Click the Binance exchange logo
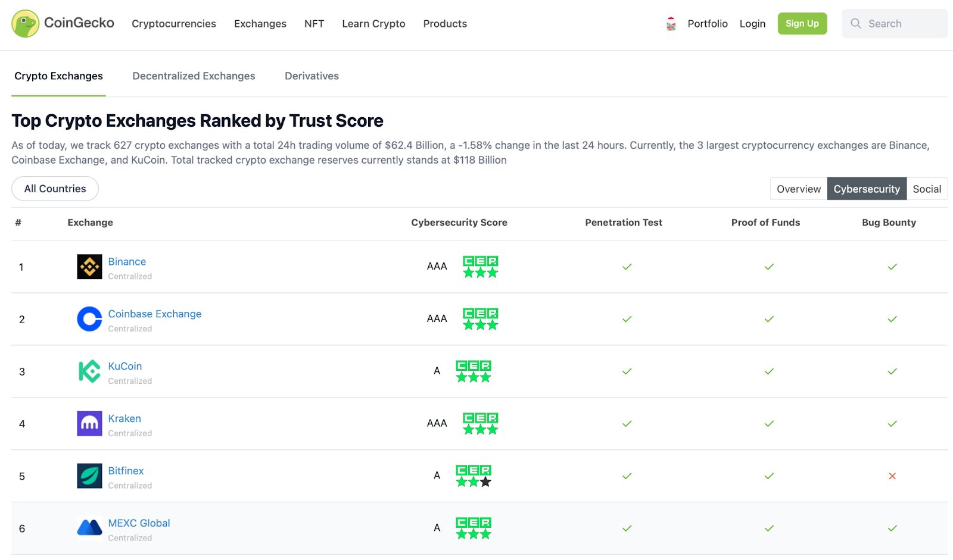The height and width of the screenshot is (560, 953). point(89,267)
